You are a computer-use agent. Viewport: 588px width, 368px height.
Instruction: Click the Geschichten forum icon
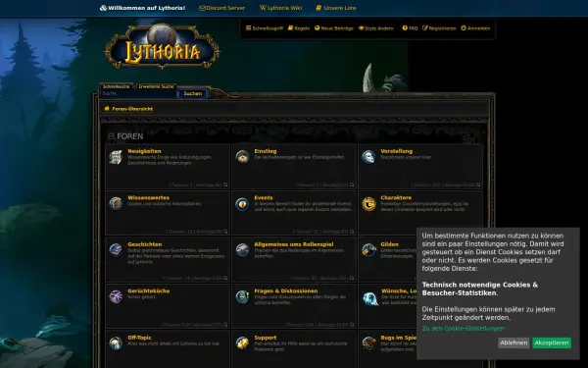(x=116, y=249)
